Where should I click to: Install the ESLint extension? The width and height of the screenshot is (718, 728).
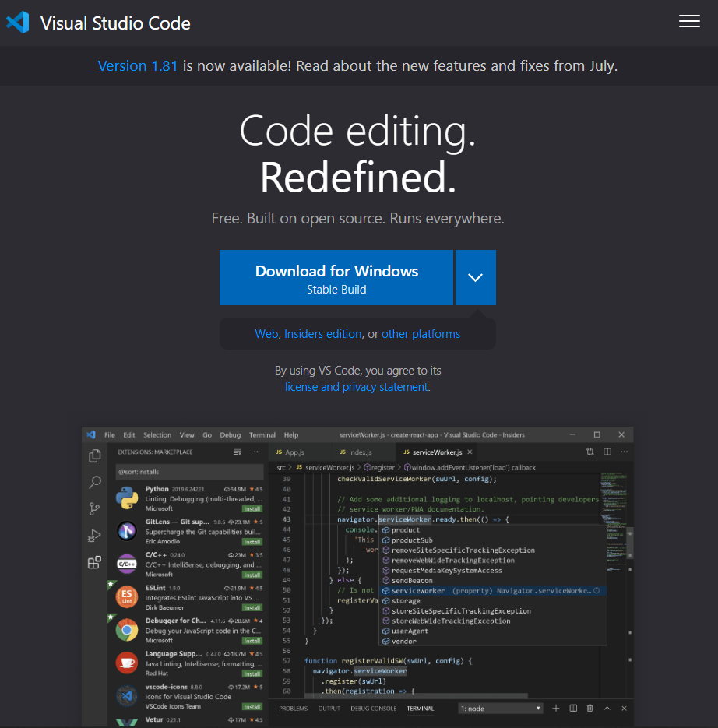point(252,608)
